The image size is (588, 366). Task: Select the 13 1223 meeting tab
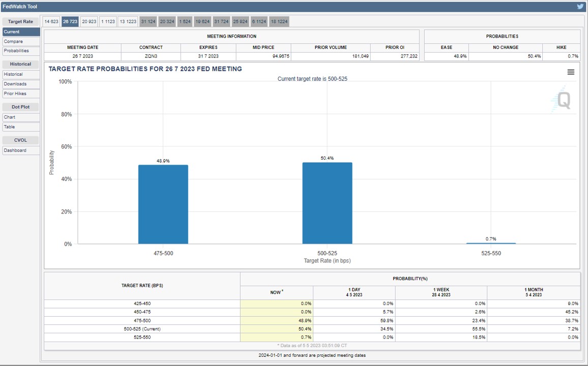(128, 21)
